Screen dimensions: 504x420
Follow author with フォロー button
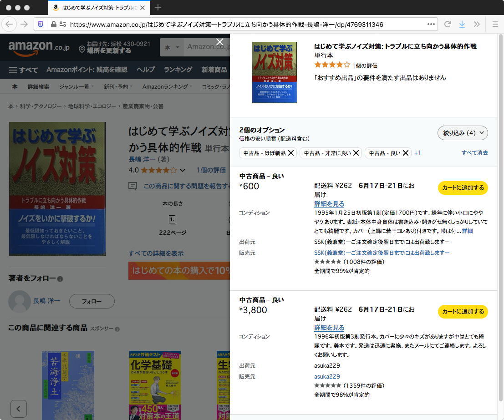click(x=92, y=301)
